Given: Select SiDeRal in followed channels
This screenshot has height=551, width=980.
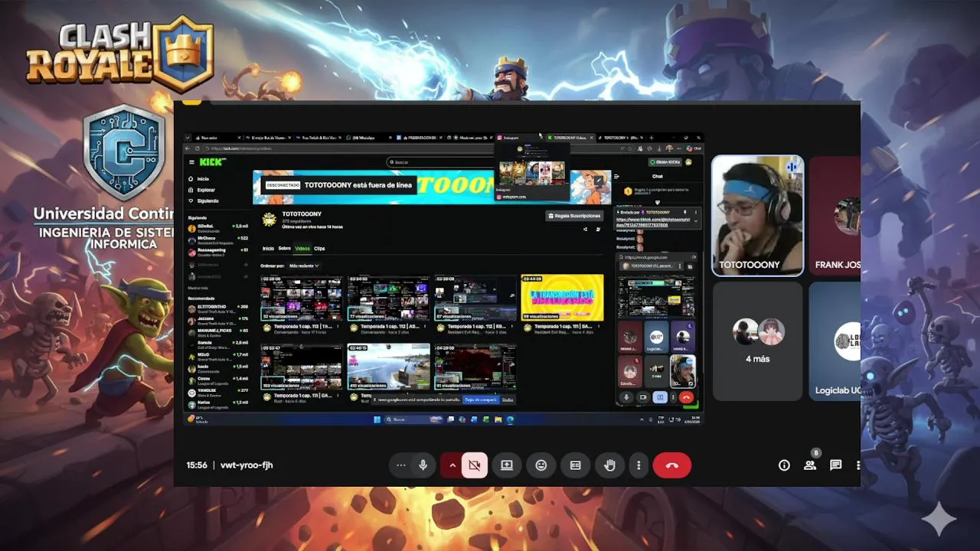Looking at the screenshot, I should pyautogui.click(x=218, y=227).
